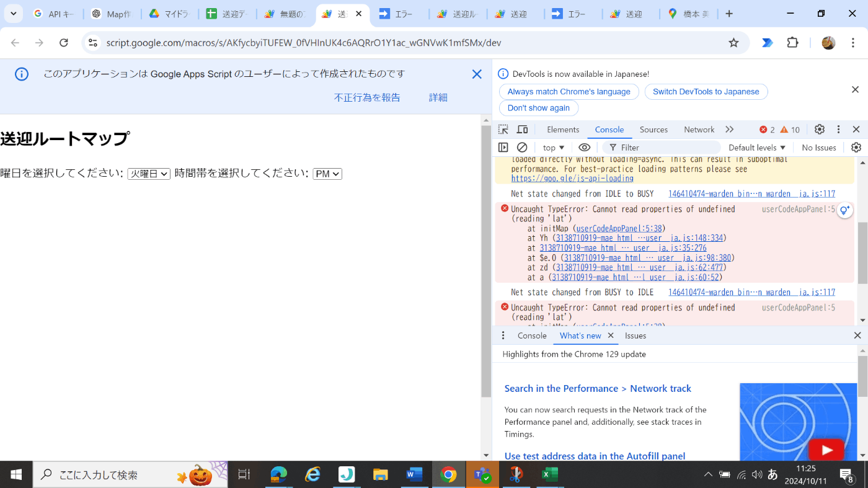Click the Don't show again button

click(538, 108)
